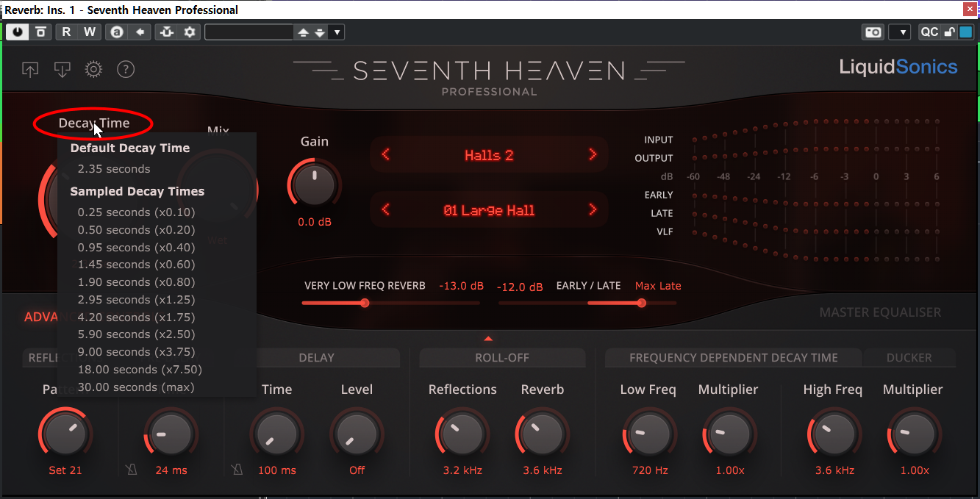
Task: Select the preset before 01 Large Hall
Action: click(385, 210)
